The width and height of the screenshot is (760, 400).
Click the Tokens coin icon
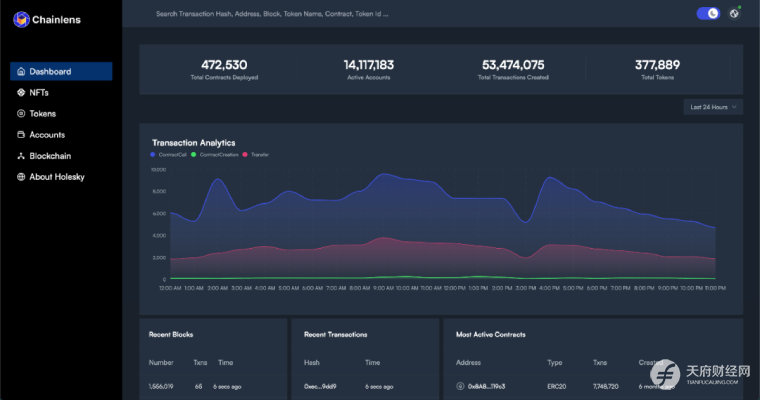[20, 114]
